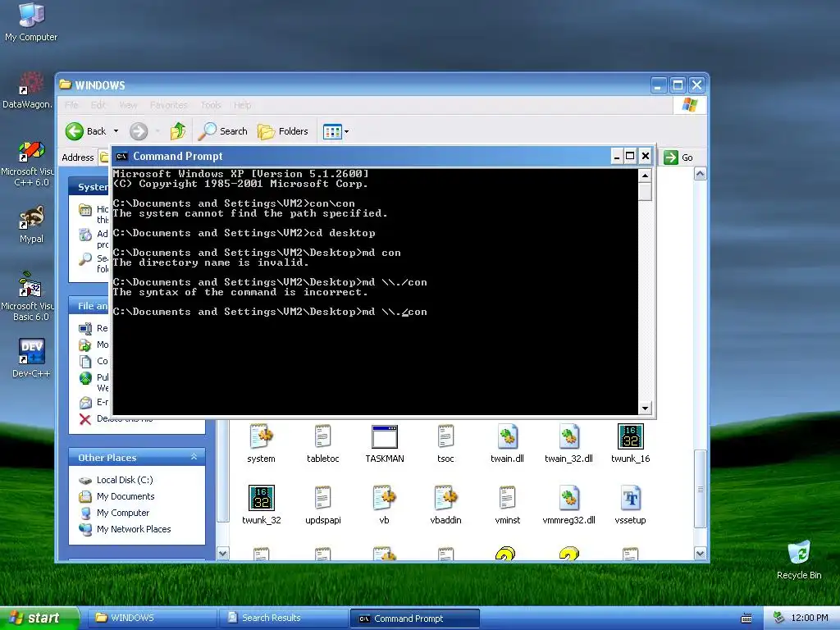Open the Start menu
Image resolution: width=840 pixels, height=630 pixels.
39,619
